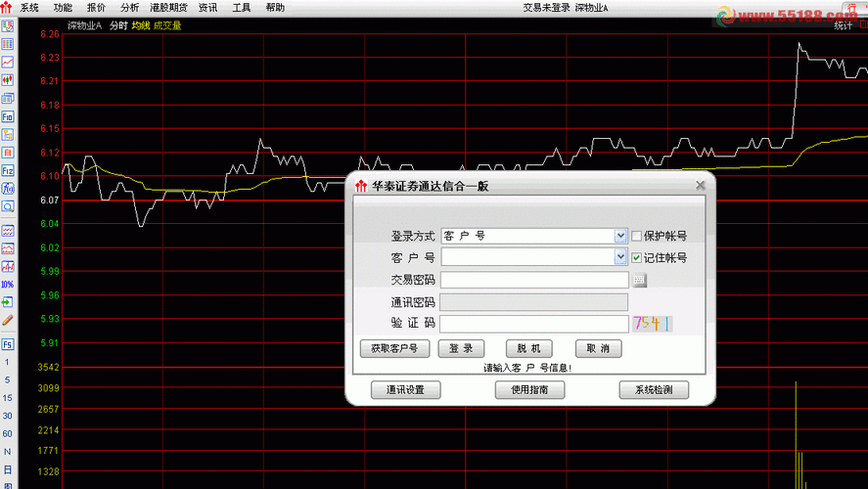Click the 取消 cancel button
868x489 pixels.
(599, 348)
